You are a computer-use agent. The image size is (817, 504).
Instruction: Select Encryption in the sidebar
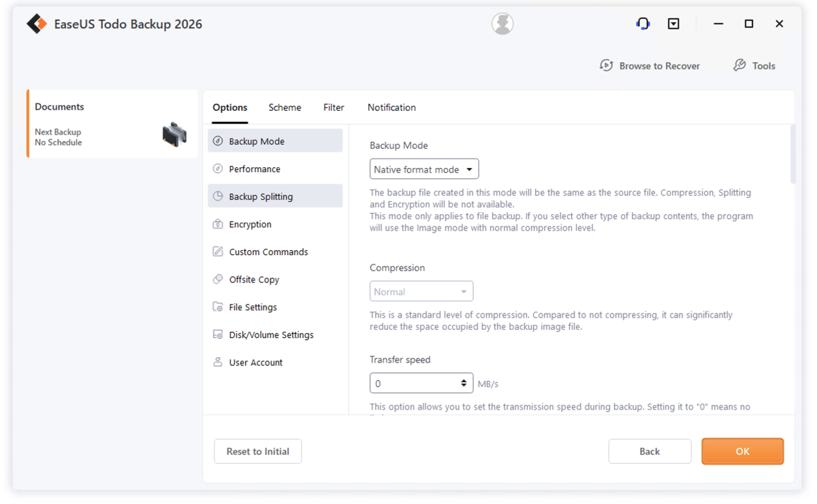[275, 224]
